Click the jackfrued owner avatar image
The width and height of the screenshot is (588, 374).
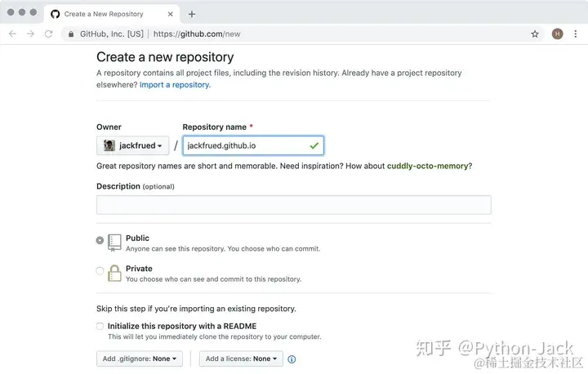[109, 145]
